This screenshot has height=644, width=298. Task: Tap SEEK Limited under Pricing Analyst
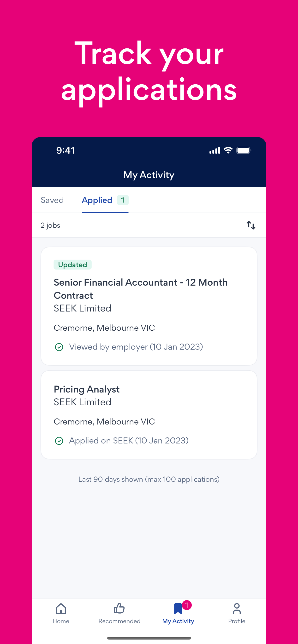tap(82, 402)
